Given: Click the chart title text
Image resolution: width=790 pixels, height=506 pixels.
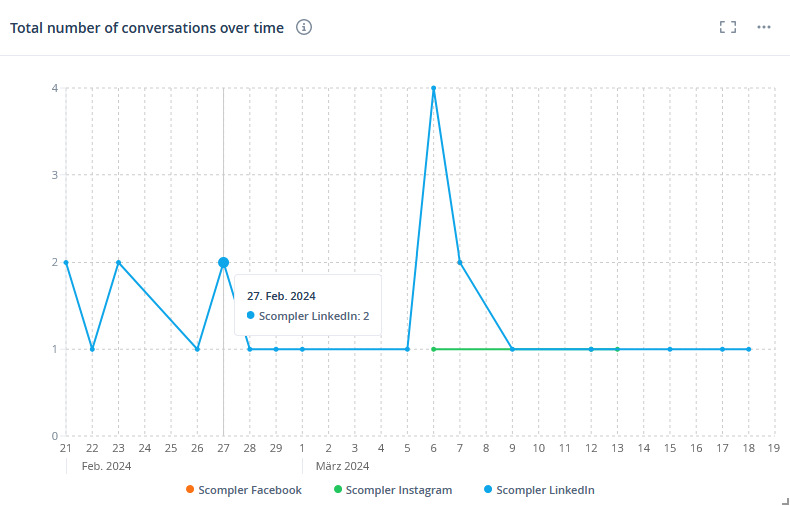Looking at the screenshot, I should (147, 27).
